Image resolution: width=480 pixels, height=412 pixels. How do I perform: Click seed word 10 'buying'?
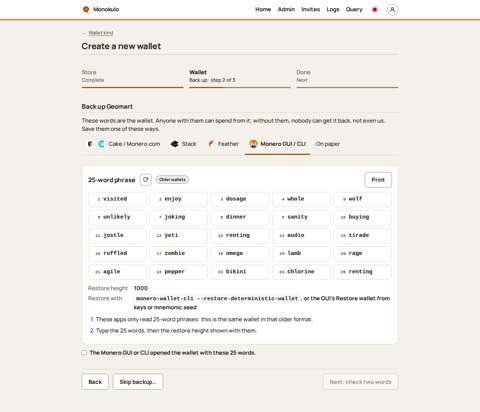click(362, 217)
